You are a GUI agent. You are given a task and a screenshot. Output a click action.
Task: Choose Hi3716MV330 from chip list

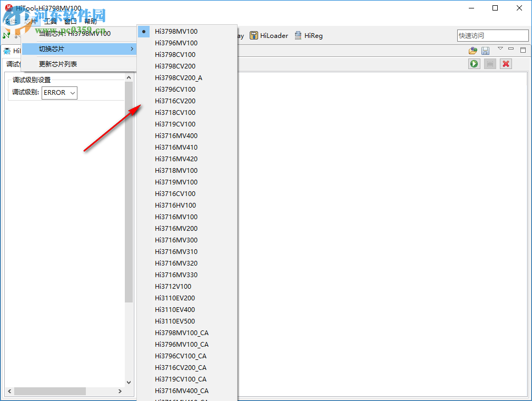pos(187,275)
